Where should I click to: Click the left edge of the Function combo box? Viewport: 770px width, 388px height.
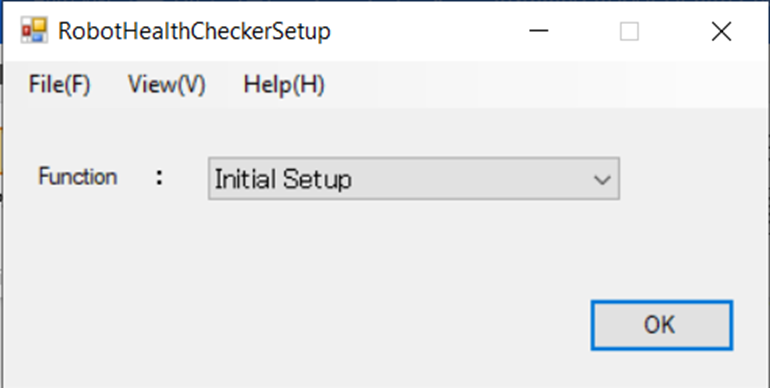[x=210, y=179]
